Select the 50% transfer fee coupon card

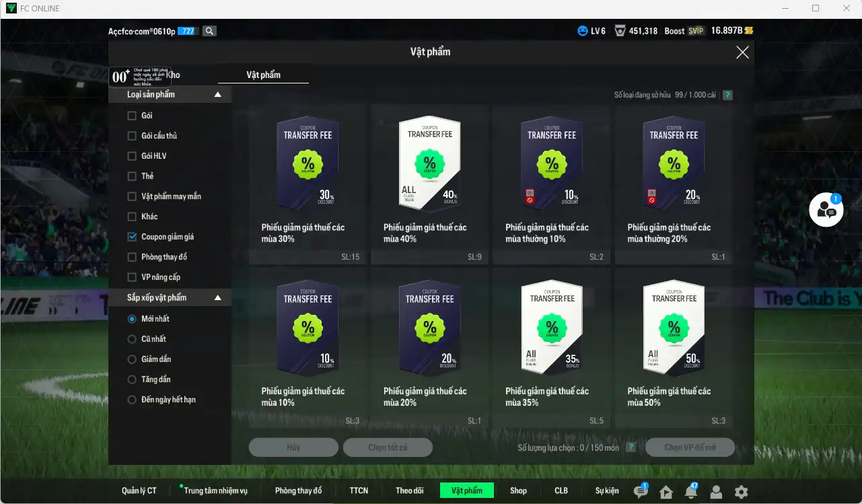tap(674, 348)
